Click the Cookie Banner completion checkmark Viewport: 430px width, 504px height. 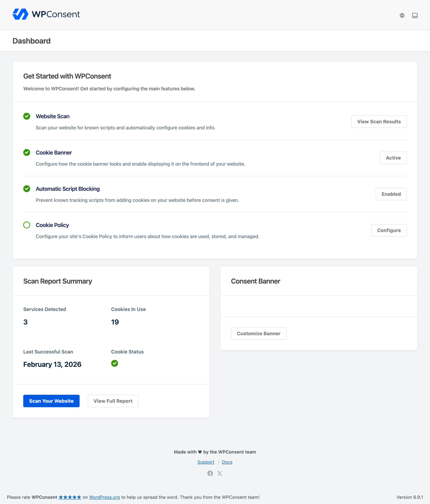(x=27, y=153)
